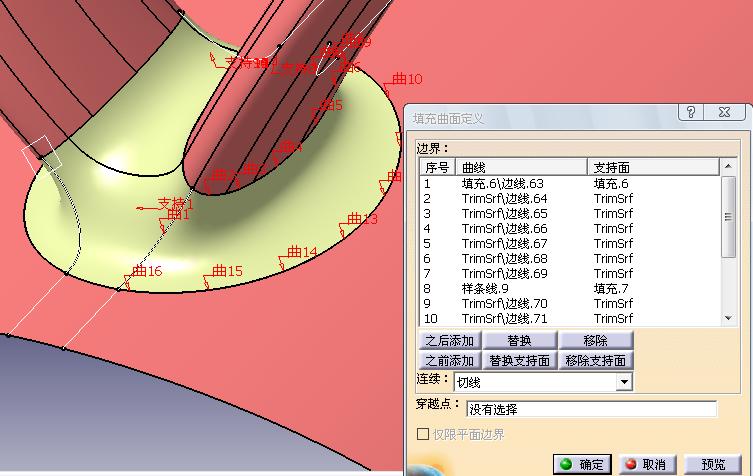
Task: Cancel with the 取消 button
Action: [x=647, y=464]
